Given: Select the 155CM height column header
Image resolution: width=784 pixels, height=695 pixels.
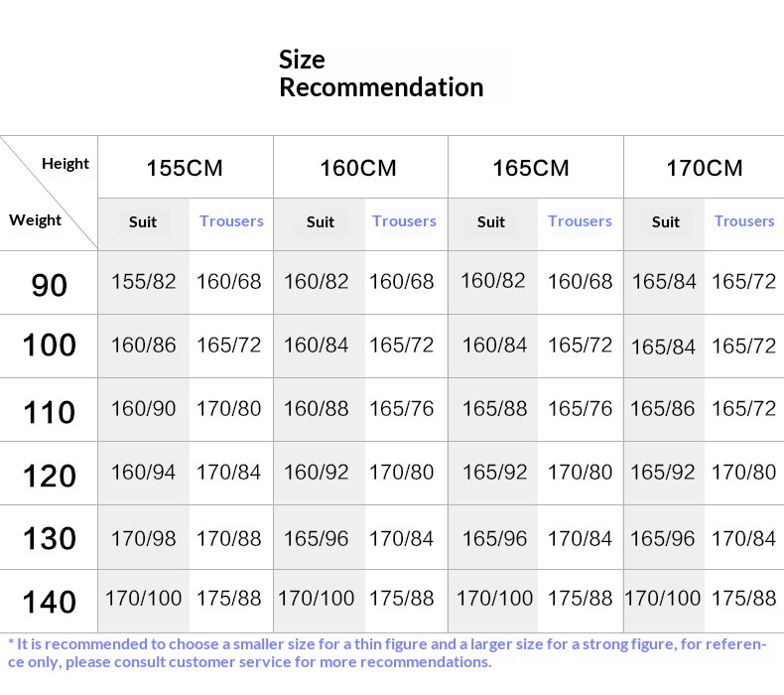Looking at the screenshot, I should click(x=185, y=168).
